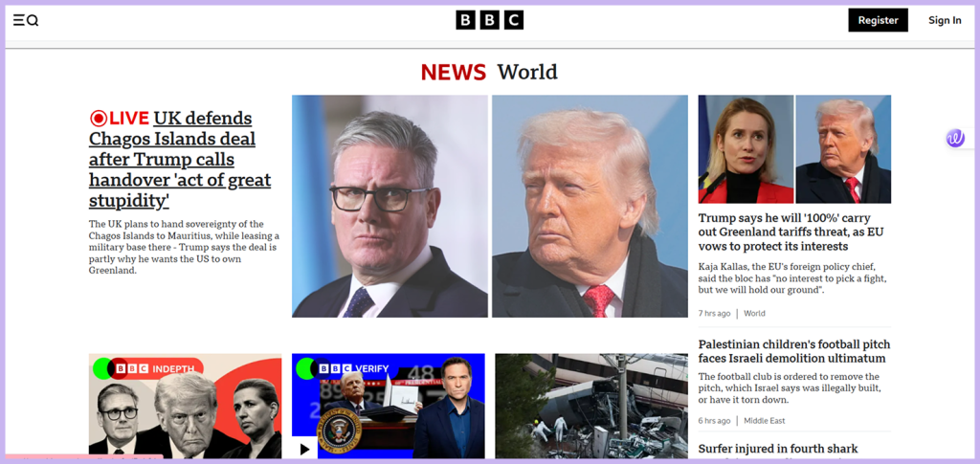Image resolution: width=980 pixels, height=464 pixels.
Task: Click the BBC Verify badge on thumbnail
Action: pyautogui.click(x=348, y=368)
